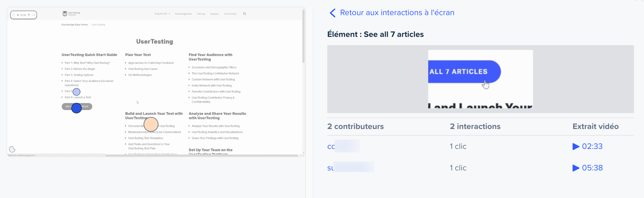Play the 02:33 video clip
This screenshot has width=644, height=198.
click(x=587, y=146)
